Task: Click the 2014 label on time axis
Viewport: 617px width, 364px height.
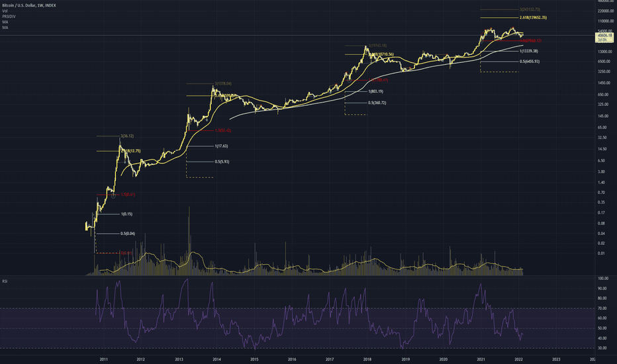Action: (216, 359)
